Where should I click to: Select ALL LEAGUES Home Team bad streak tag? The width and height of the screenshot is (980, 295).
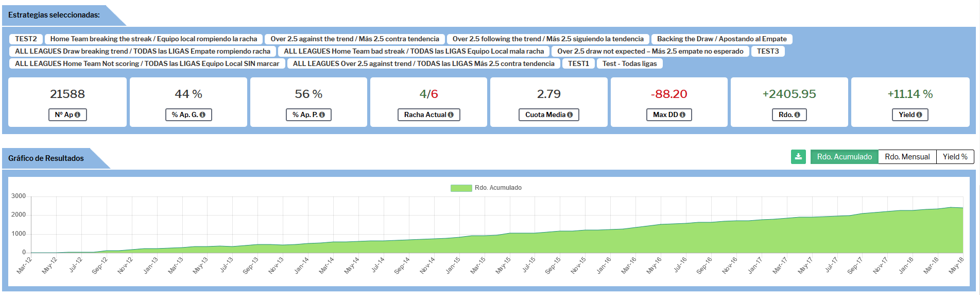pyautogui.click(x=414, y=52)
